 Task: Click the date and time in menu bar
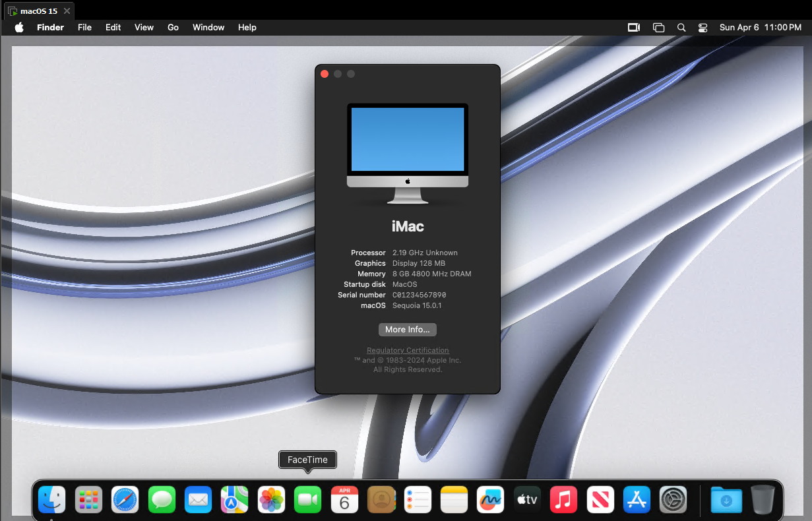(x=760, y=28)
